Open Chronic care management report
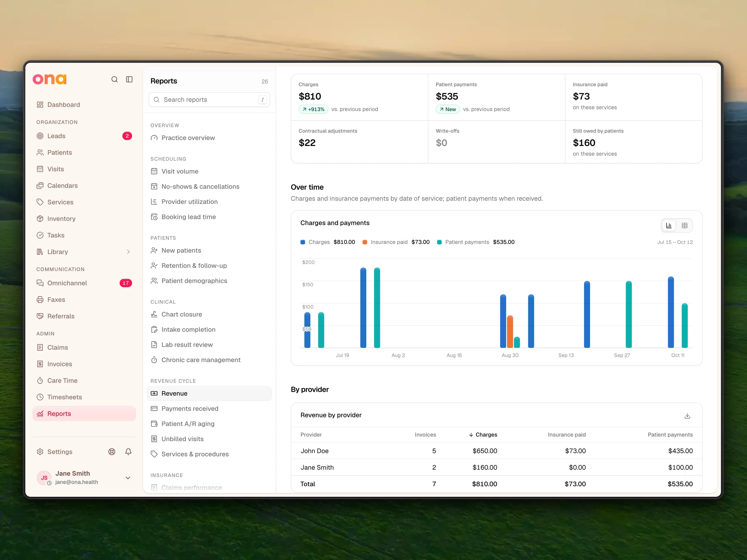The image size is (747, 560). [209, 360]
